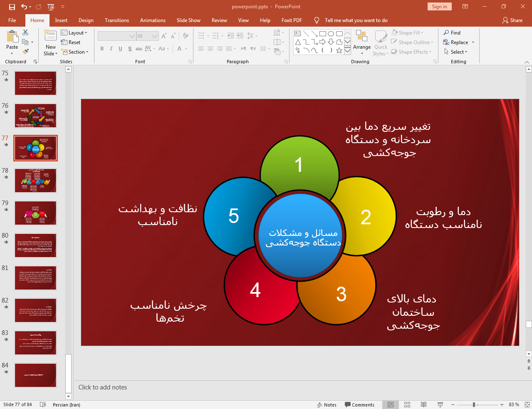Click the Find magnifier icon
Image resolution: width=532 pixels, height=409 pixels.
click(x=446, y=32)
